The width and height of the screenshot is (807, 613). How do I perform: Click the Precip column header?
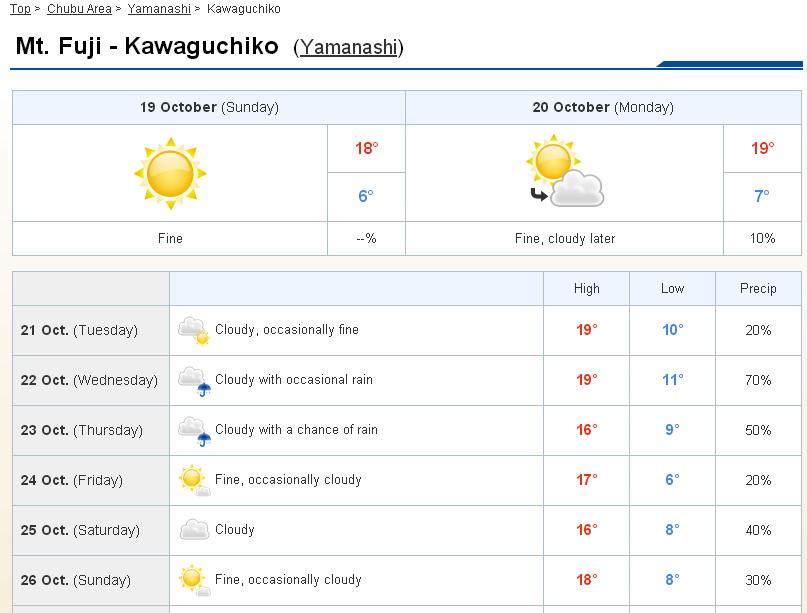tap(758, 288)
